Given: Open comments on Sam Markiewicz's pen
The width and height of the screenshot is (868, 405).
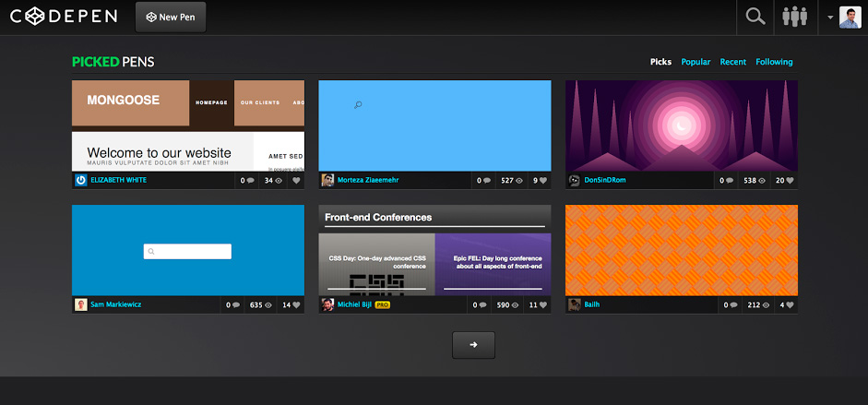Looking at the screenshot, I should pos(232,304).
